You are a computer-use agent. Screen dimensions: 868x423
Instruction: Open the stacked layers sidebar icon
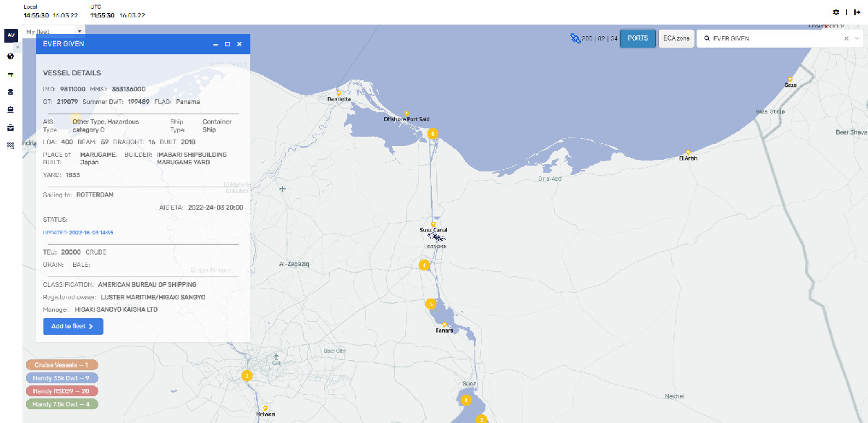(10, 93)
